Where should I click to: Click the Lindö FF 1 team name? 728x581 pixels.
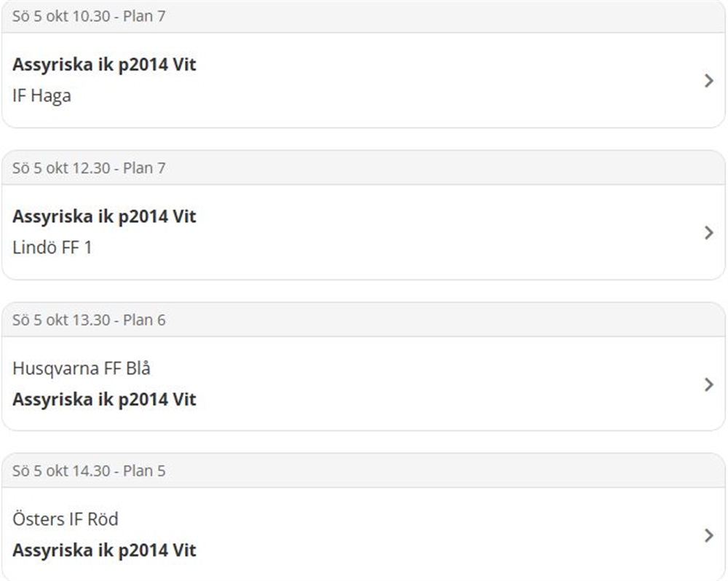52,248
